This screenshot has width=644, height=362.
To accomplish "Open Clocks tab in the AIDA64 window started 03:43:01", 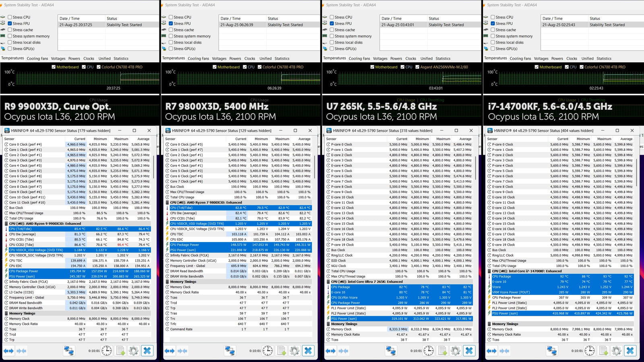I will coord(411,58).
